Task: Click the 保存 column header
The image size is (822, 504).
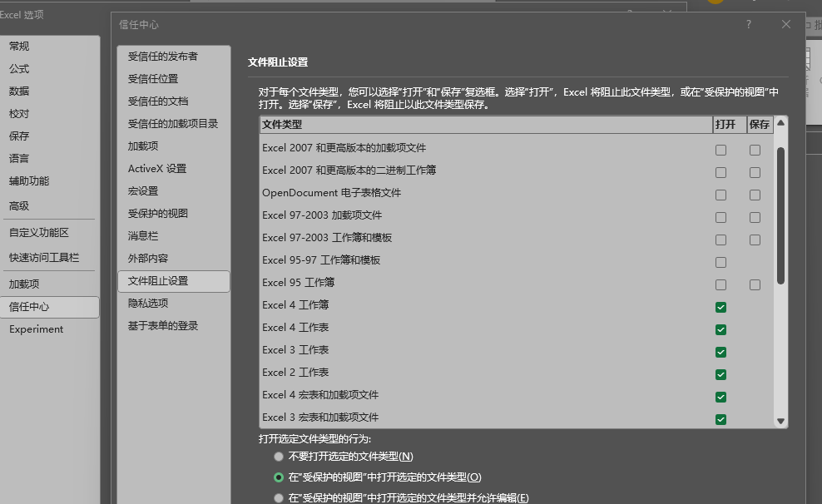Action: 760,125
